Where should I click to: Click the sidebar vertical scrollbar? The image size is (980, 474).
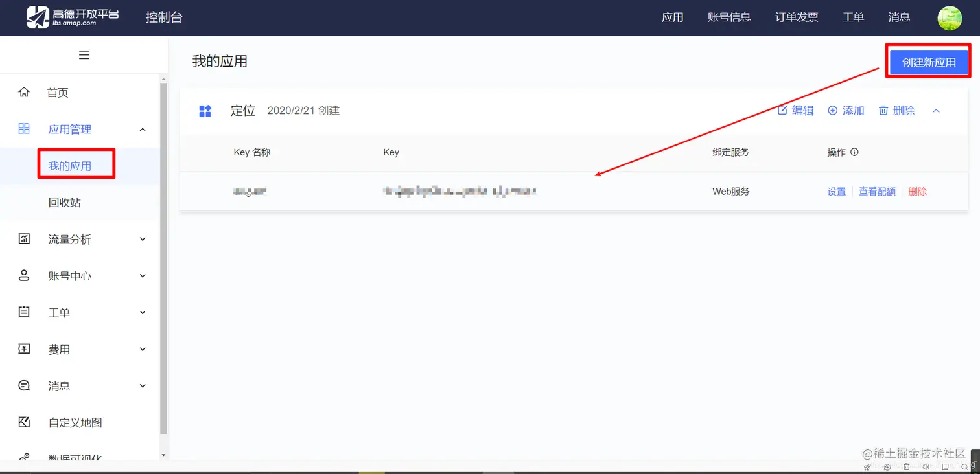[x=163, y=259]
